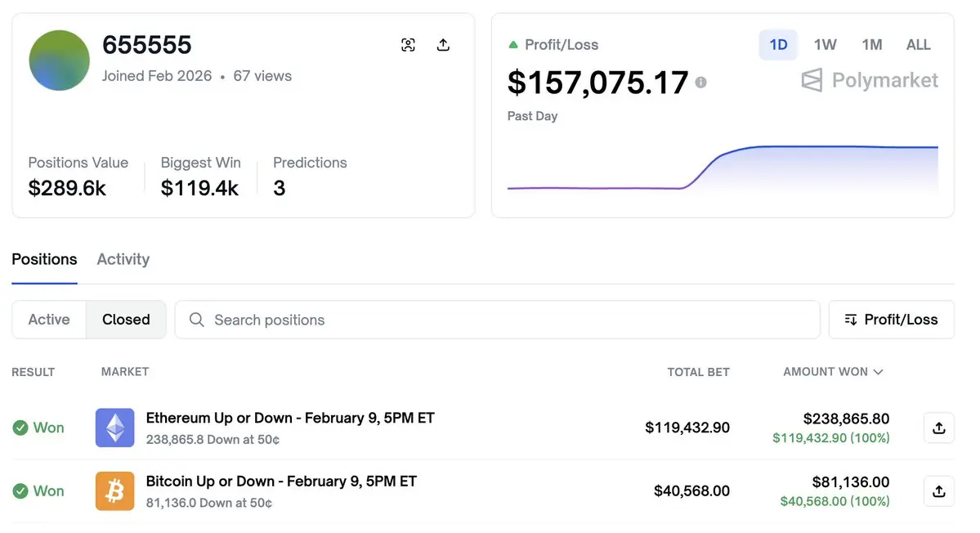Select the 1D time range
This screenshot has width=980, height=533.
(x=778, y=45)
